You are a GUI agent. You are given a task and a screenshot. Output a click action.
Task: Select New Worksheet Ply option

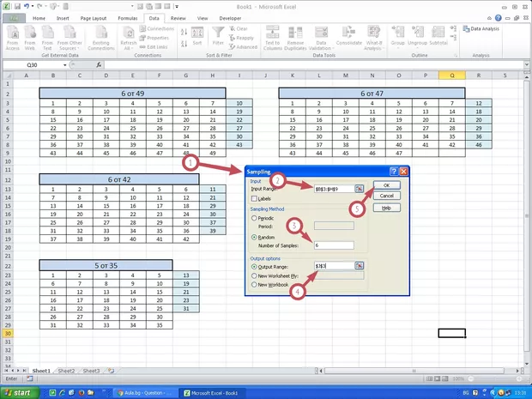tap(254, 275)
